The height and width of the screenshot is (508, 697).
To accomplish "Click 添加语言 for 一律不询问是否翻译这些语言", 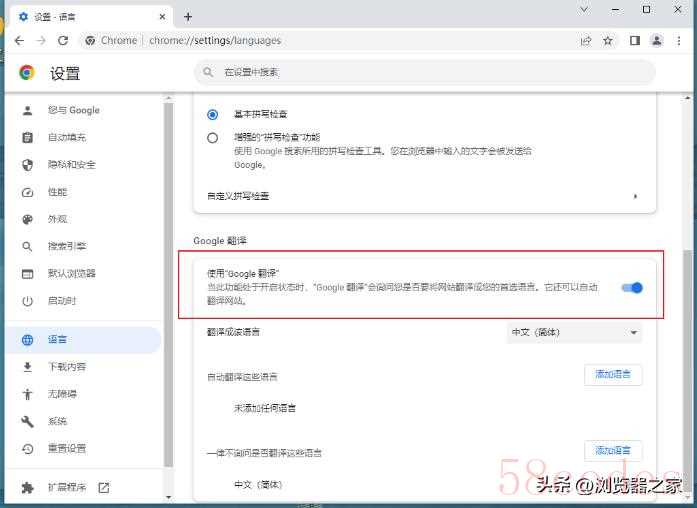I will [x=613, y=451].
